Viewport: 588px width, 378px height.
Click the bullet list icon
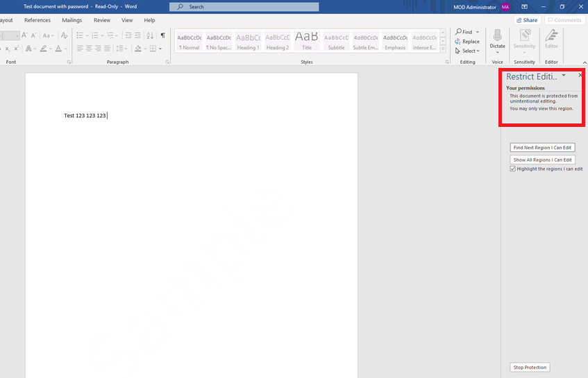(80, 35)
